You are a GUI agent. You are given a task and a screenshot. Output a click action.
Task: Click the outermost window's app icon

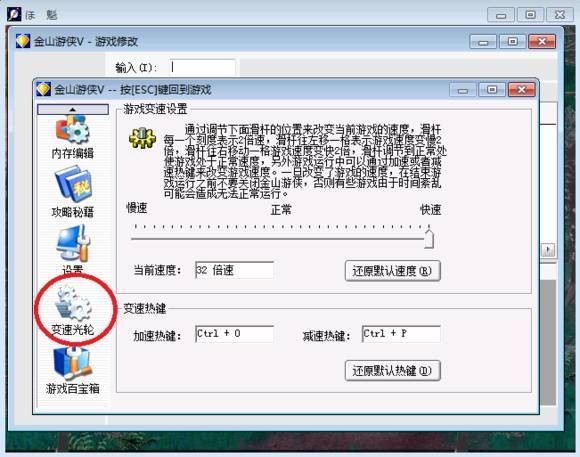(14, 14)
